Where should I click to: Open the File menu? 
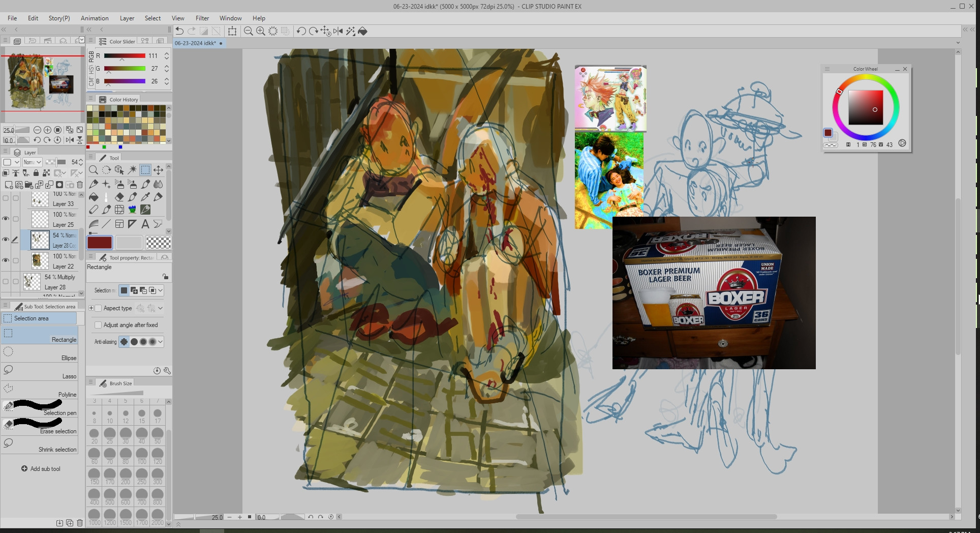click(x=12, y=18)
